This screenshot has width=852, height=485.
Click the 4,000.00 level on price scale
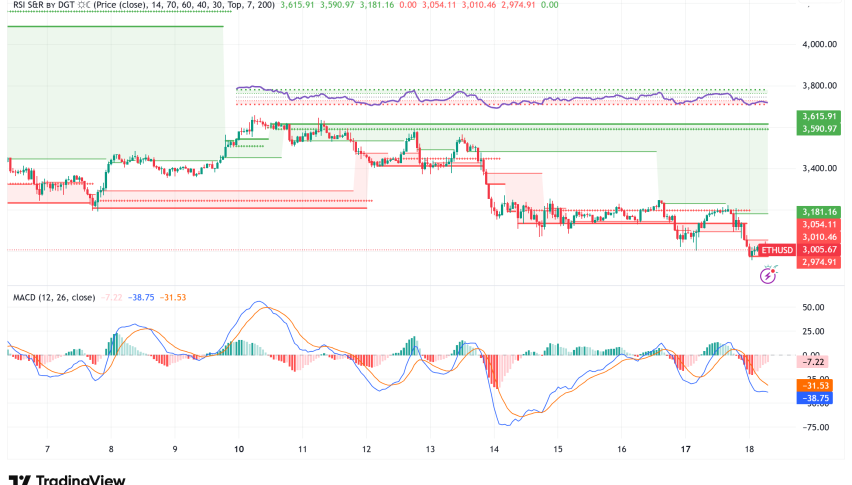click(818, 44)
